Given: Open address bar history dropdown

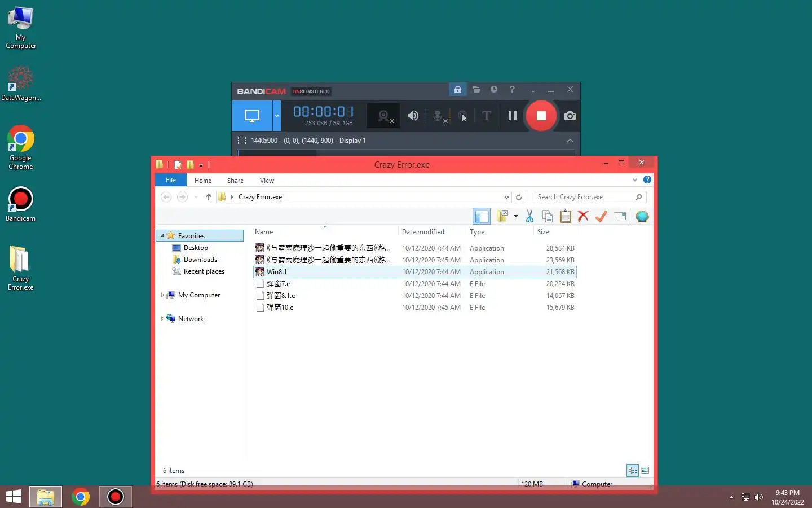Looking at the screenshot, I should (x=506, y=197).
